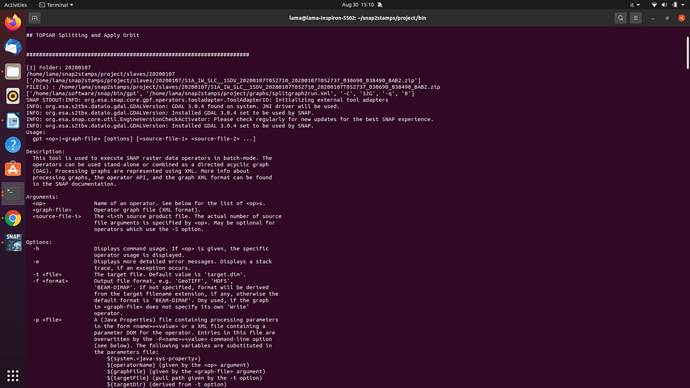Show Applications grid button
Viewport: 690px width, 388px height.
13,375
